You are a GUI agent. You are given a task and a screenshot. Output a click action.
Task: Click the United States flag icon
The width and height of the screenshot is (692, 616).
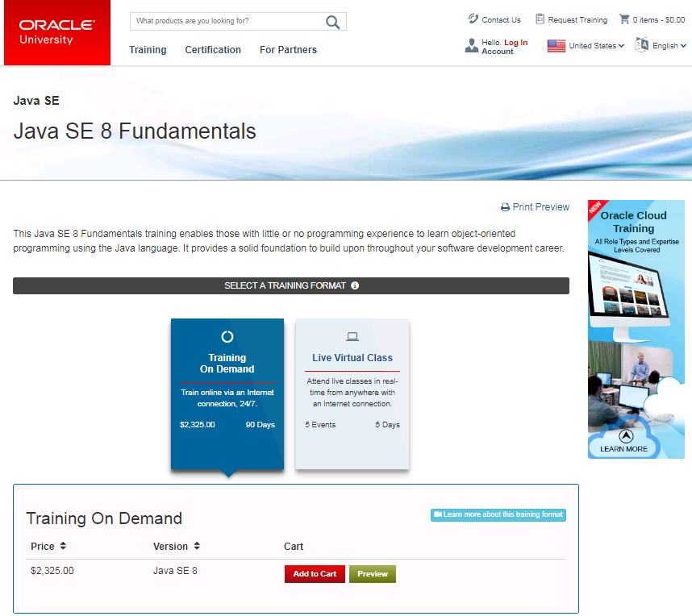556,46
